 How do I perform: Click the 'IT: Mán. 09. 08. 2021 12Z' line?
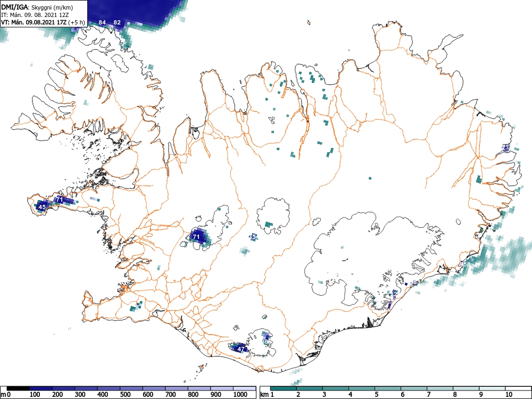[x=35, y=15]
